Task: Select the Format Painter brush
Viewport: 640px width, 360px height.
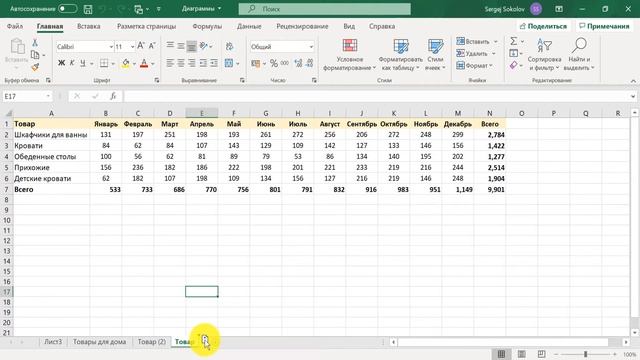Action: [35, 67]
